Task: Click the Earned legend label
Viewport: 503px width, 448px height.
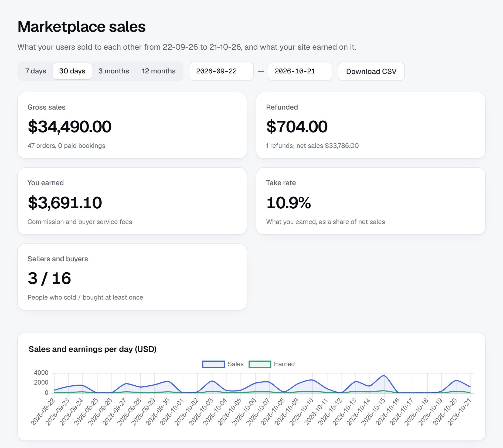Action: coord(284,364)
